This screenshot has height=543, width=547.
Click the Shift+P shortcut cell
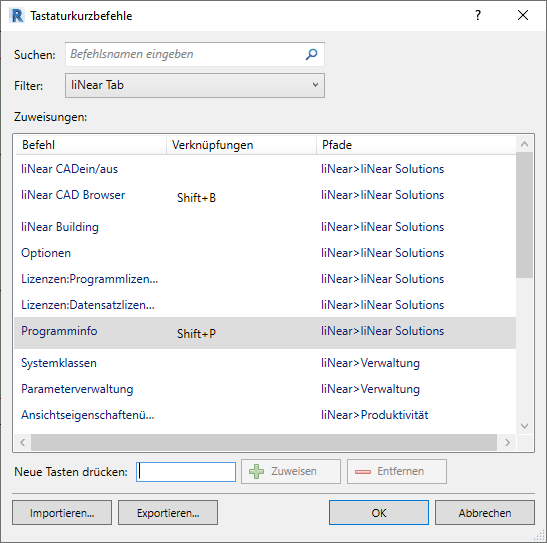tap(196, 334)
